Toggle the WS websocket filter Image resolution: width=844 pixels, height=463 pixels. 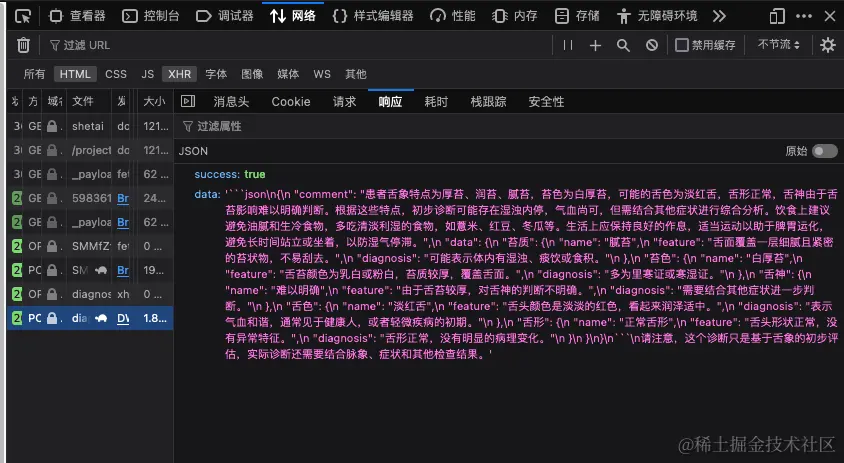[322, 74]
